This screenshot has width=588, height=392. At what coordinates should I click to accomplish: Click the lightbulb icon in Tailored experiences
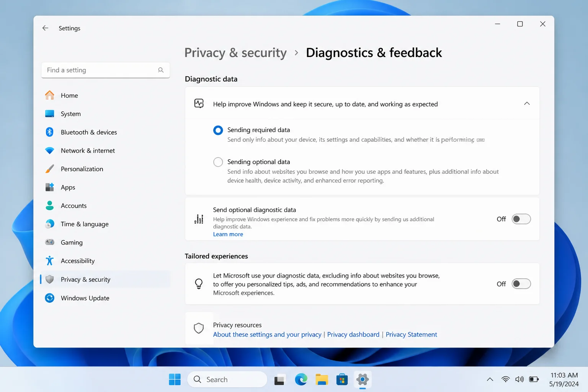[199, 284]
